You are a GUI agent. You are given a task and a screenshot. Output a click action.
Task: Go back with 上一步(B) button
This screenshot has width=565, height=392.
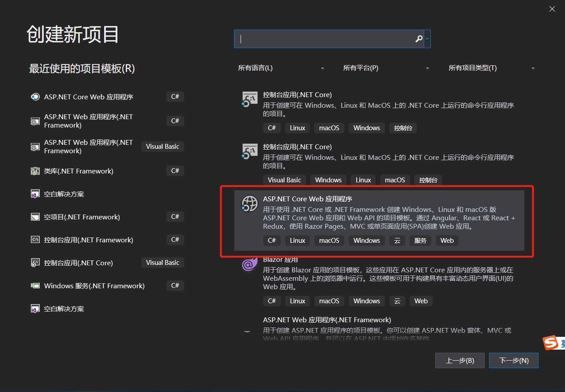pyautogui.click(x=460, y=360)
